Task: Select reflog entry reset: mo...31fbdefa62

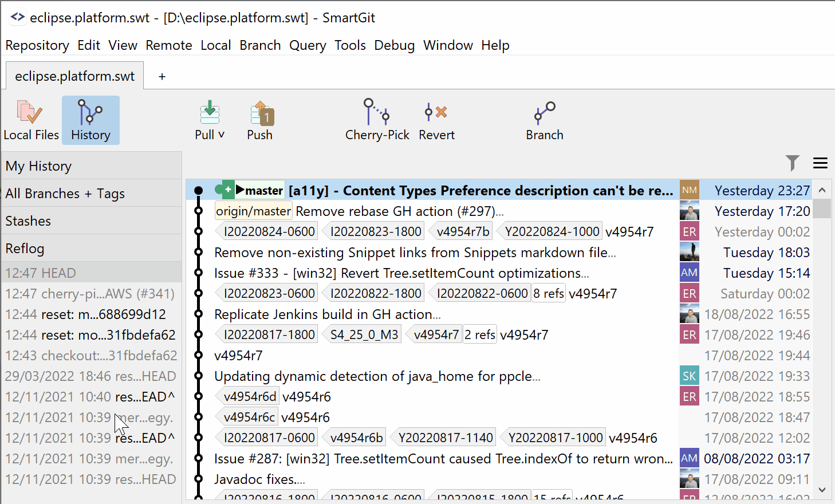Action: click(x=92, y=335)
